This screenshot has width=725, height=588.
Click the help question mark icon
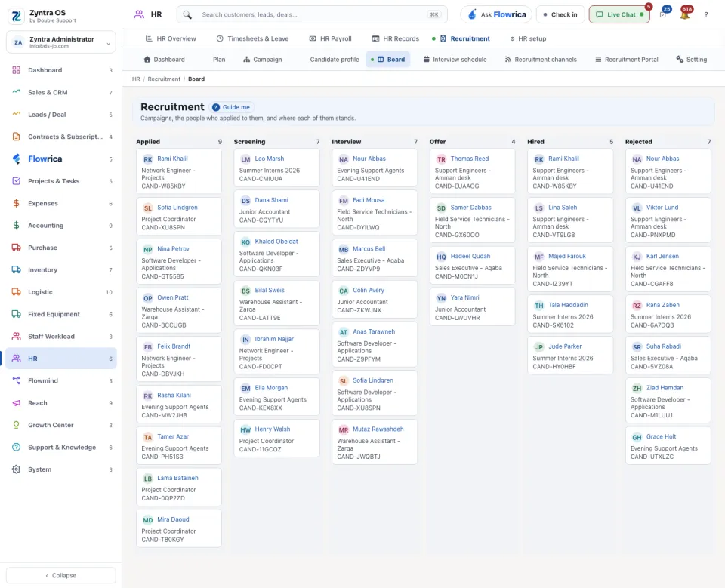click(706, 15)
